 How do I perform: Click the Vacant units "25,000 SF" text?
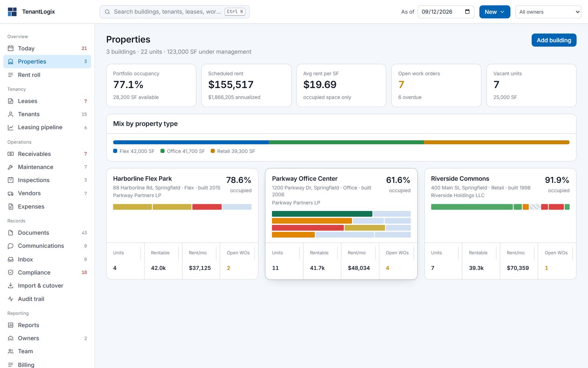(x=505, y=97)
